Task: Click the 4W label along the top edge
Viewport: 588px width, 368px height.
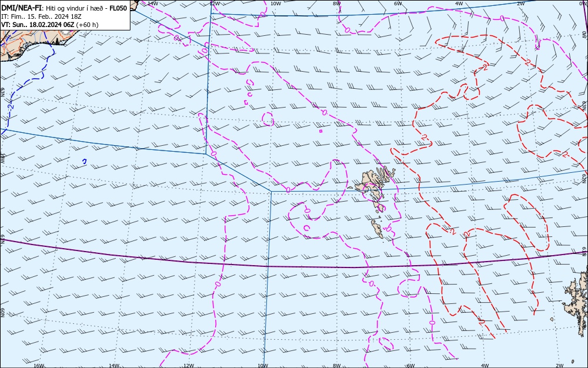Action: (x=459, y=4)
